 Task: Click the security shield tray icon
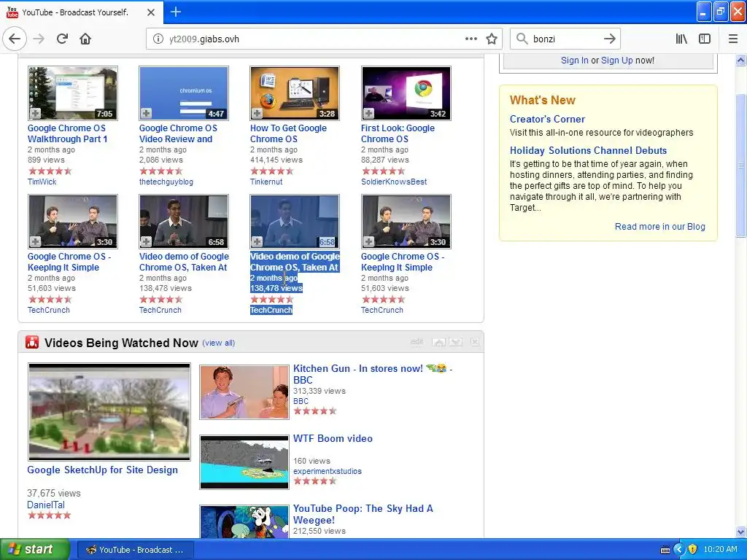(693, 550)
